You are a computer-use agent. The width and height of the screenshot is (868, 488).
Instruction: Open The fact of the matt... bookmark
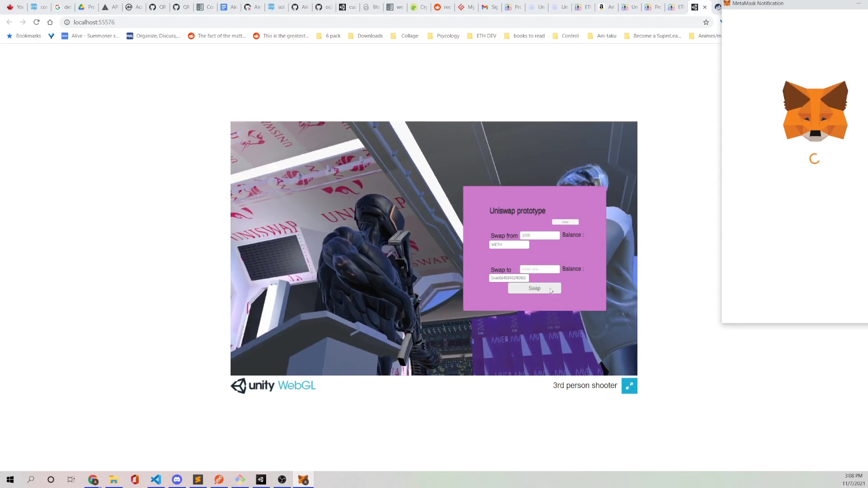click(x=217, y=36)
